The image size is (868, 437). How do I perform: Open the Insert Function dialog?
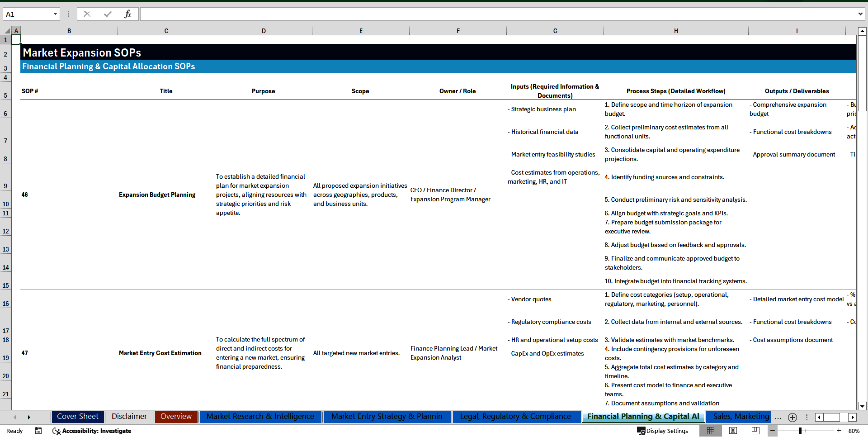pos(128,14)
